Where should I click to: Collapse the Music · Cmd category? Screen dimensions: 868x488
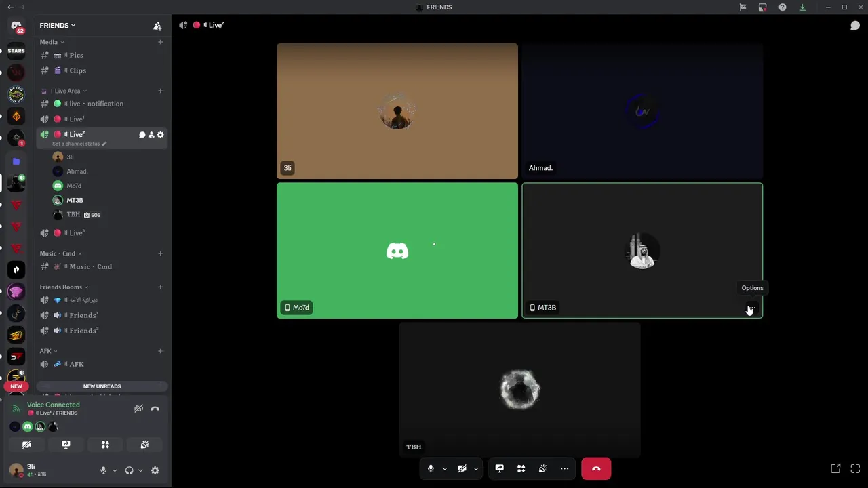60,253
